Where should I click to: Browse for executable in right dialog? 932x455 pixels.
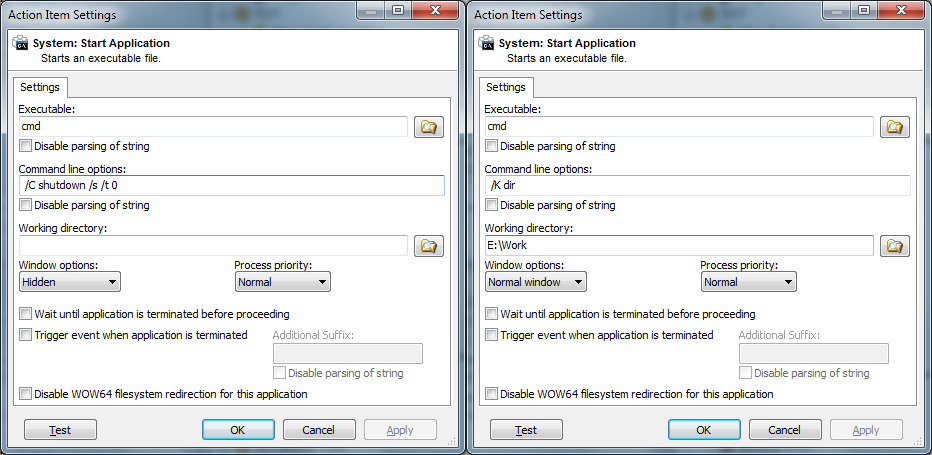point(895,127)
